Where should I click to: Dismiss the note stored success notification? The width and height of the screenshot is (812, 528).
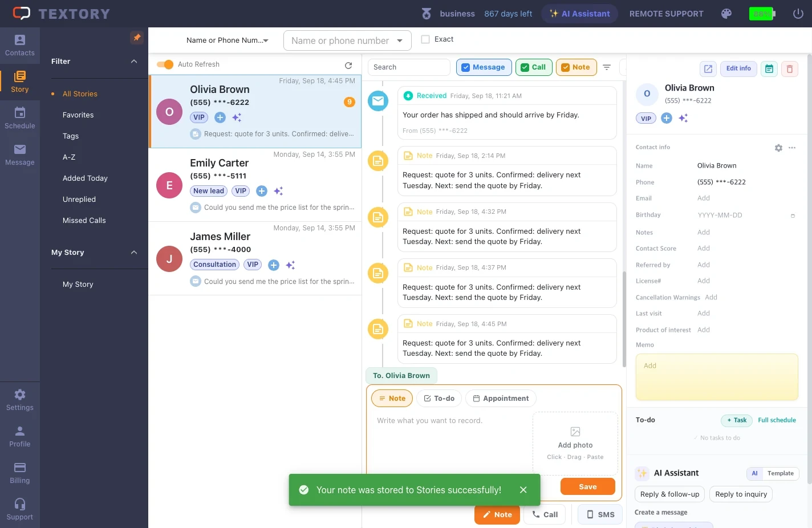[x=523, y=490]
